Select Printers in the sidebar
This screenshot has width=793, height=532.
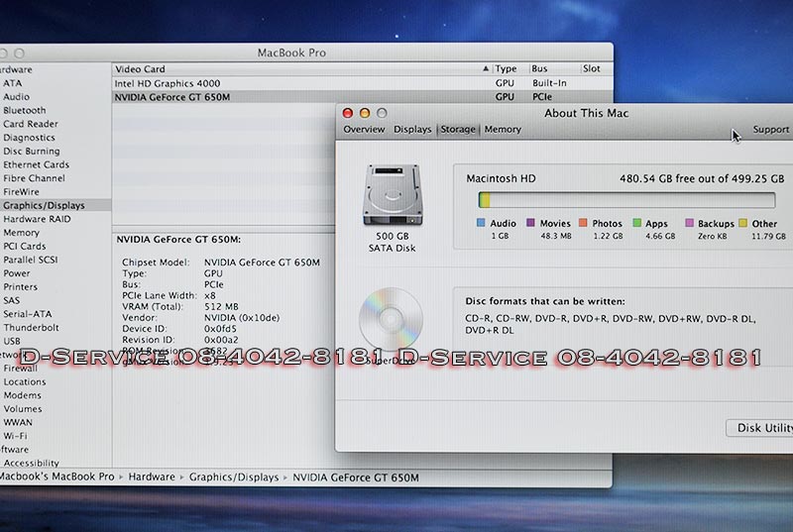[20, 287]
